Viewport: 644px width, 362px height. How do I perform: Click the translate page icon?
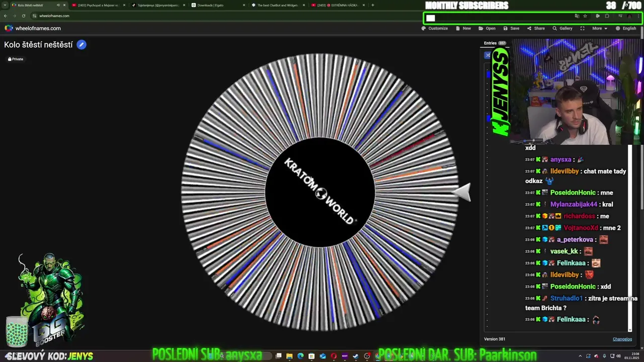577,16
